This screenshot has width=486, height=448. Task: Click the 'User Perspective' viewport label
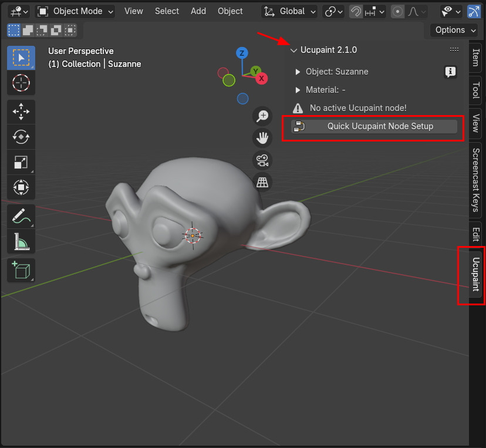[81, 51]
